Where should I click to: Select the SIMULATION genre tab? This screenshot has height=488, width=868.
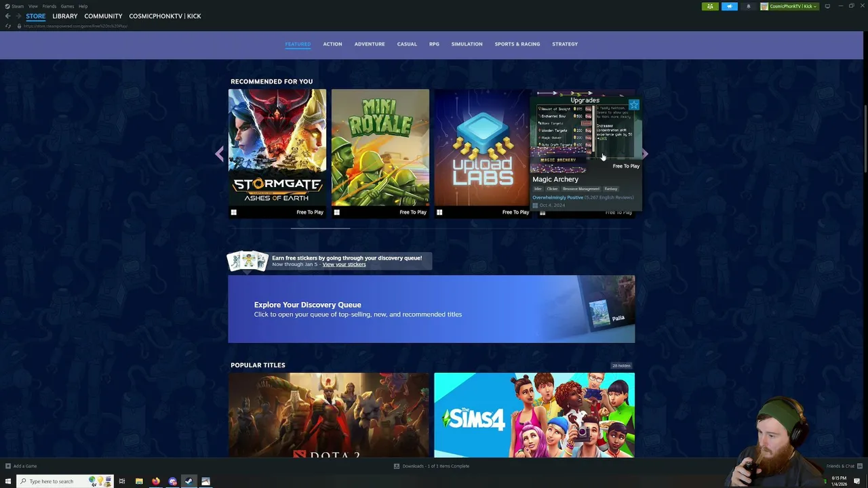click(x=467, y=44)
